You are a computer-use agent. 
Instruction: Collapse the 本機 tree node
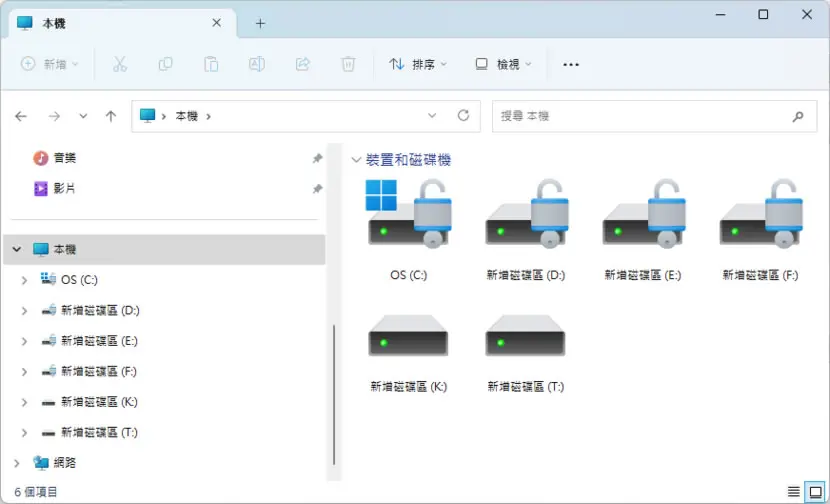(x=17, y=249)
